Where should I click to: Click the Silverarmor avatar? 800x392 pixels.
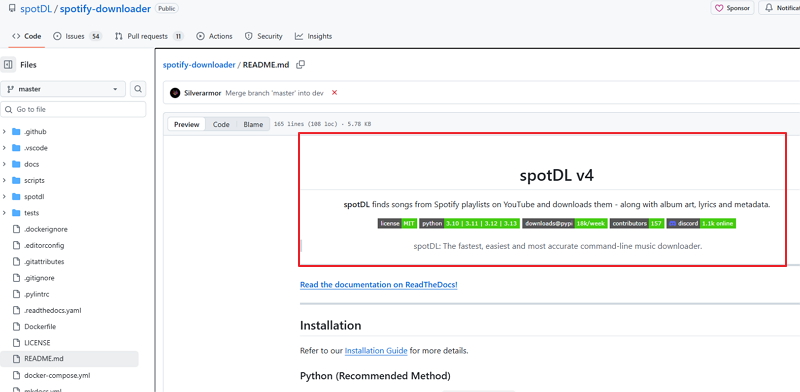coord(175,93)
